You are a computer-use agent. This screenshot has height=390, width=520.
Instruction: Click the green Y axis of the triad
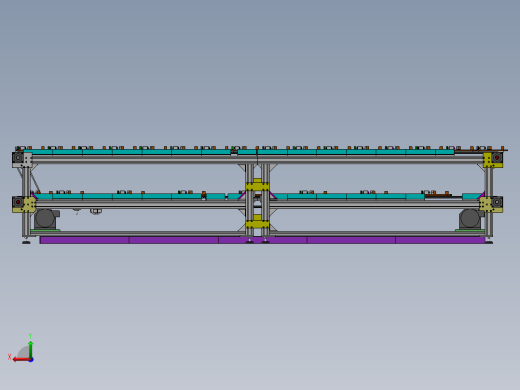click(31, 349)
